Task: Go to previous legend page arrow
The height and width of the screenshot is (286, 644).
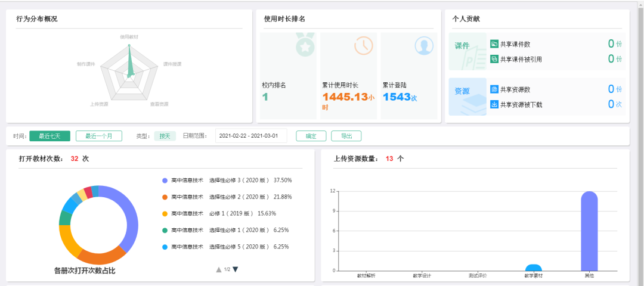Action: pos(219,269)
